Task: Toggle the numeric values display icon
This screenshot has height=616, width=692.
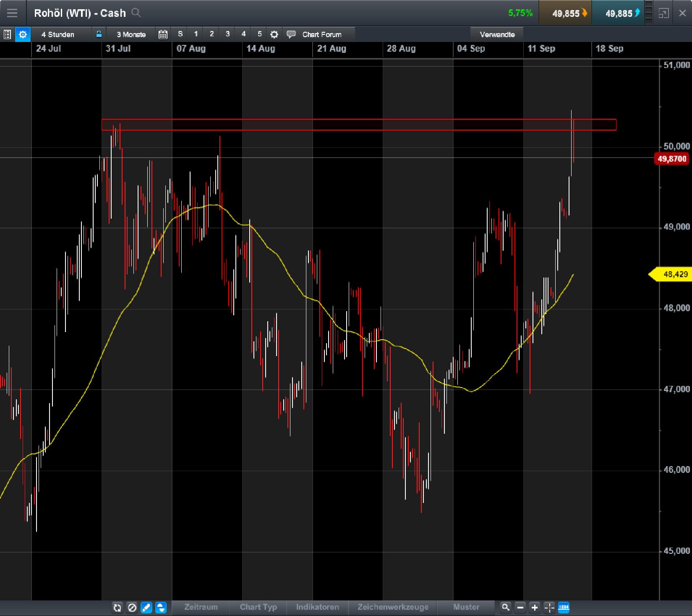Action: [564, 608]
